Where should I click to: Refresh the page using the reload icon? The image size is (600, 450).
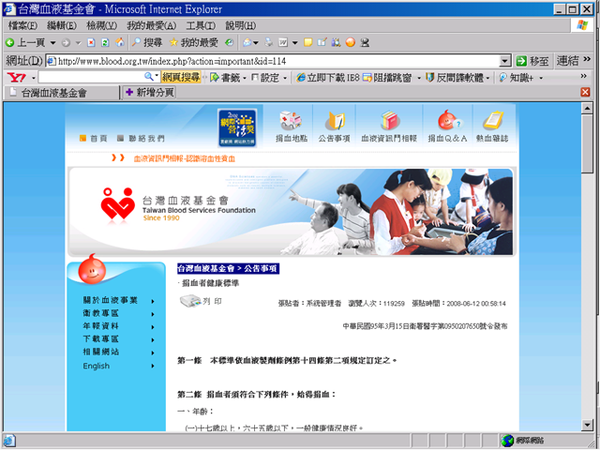[x=105, y=42]
